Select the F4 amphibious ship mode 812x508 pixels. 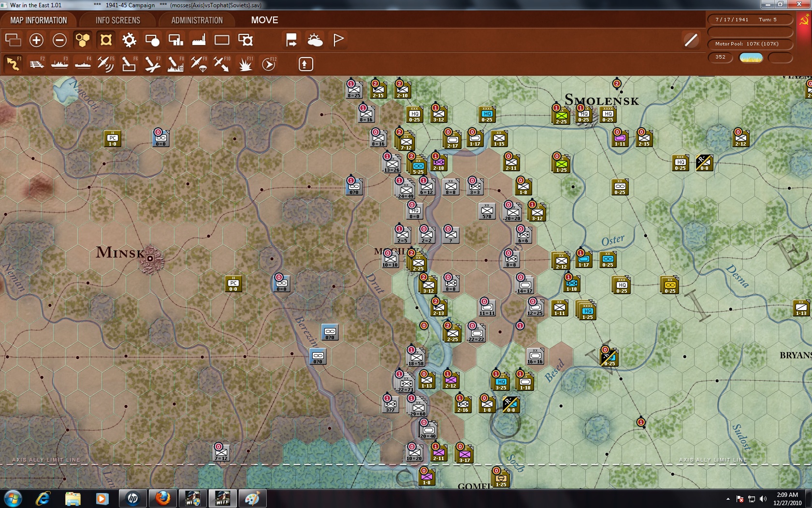point(83,64)
